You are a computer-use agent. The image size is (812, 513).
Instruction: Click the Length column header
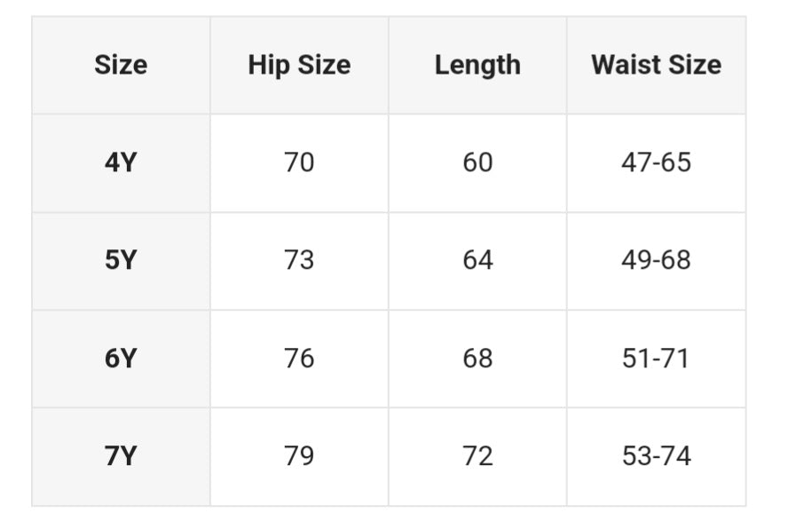click(477, 65)
